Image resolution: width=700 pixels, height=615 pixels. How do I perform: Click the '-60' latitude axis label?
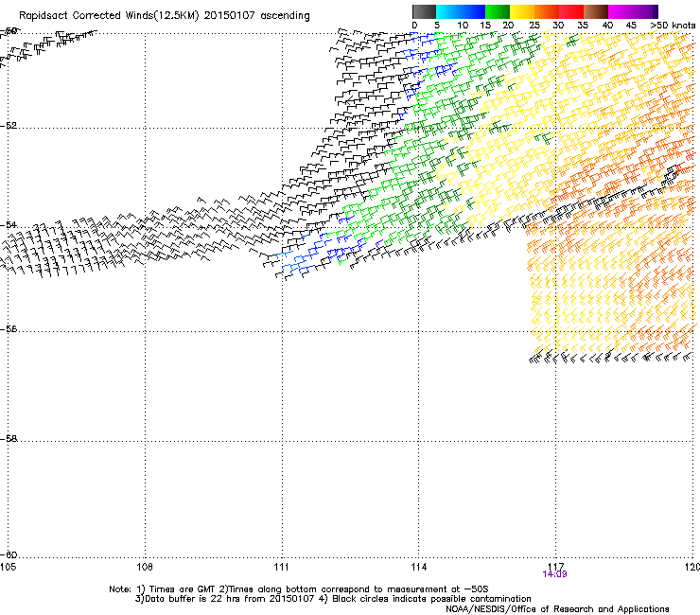coord(9,555)
